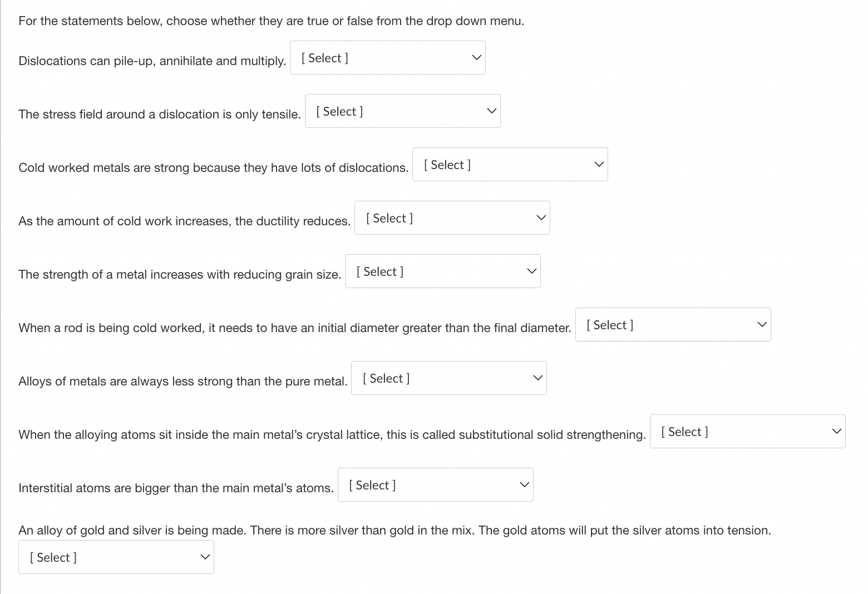
Task: Click chevron arrow on grain size dropdown
Action: coord(531,271)
